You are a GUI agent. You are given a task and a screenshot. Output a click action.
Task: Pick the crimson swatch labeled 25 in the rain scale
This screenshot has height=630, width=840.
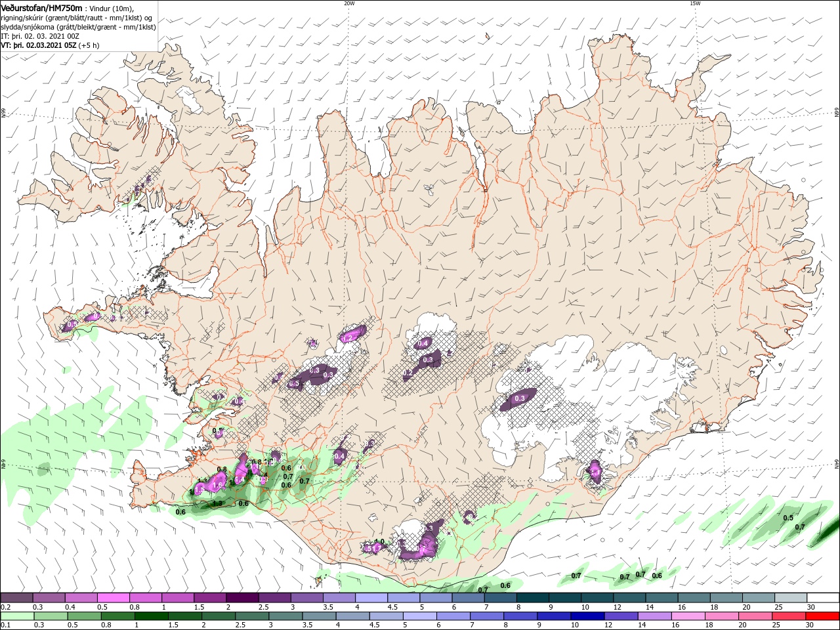tap(789, 616)
